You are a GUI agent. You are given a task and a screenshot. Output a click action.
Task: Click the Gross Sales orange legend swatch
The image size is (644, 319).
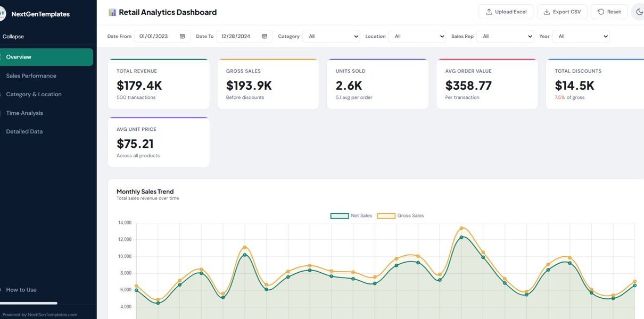tap(386, 216)
